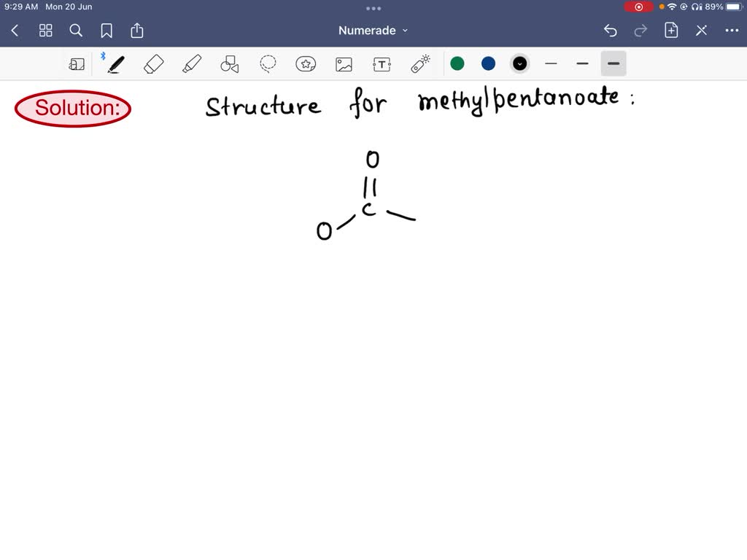Toggle the zoom window tool
Viewport: 747px width, 560px height.
[77, 64]
